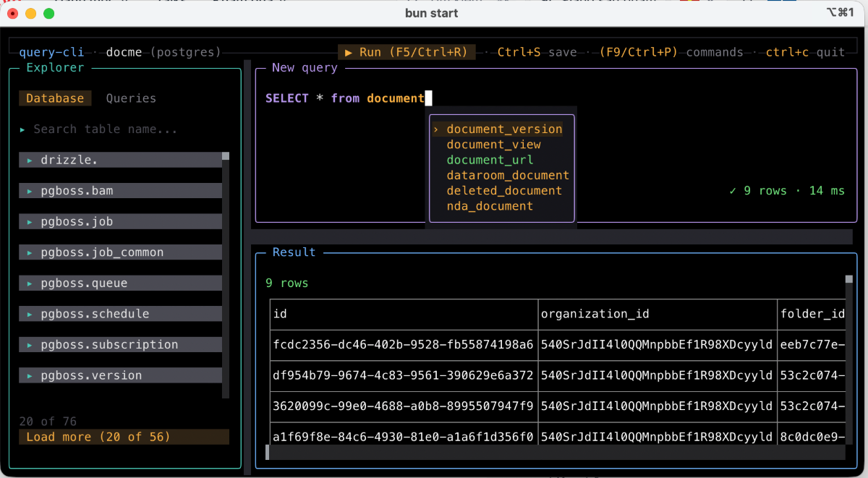Expand the pgboss.job_common arrow
This screenshot has height=478, width=868.
(x=30, y=252)
